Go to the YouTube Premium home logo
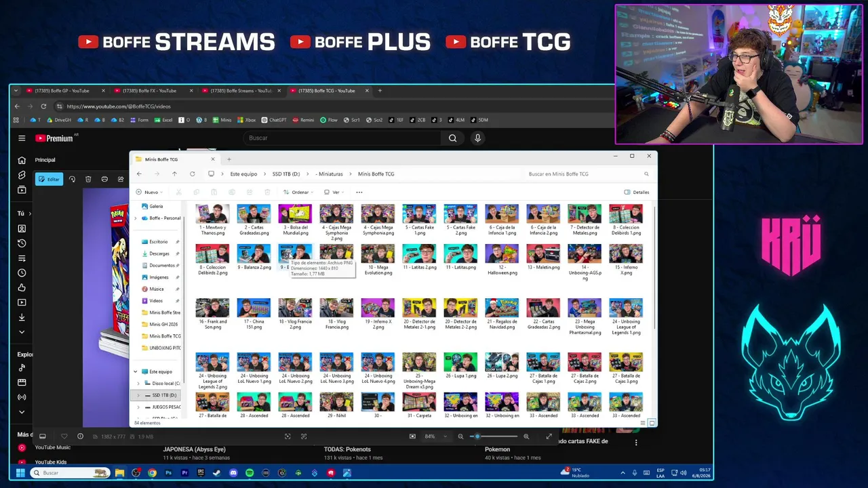Image resolution: width=868 pixels, height=488 pixels. 55,138
